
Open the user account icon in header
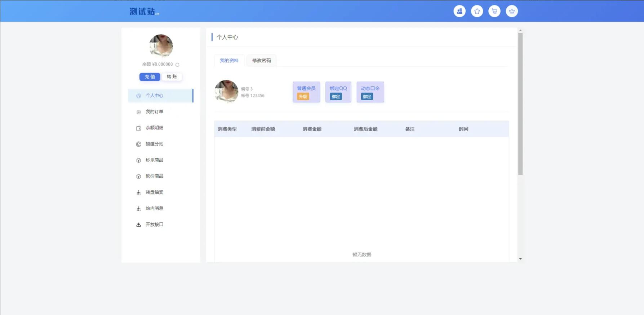point(459,11)
